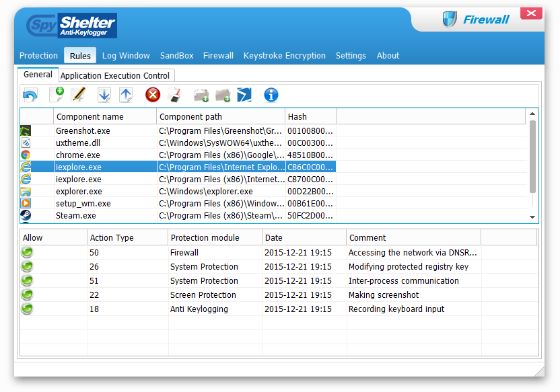Click the Steam icon beside Steam.exe

pos(26,215)
